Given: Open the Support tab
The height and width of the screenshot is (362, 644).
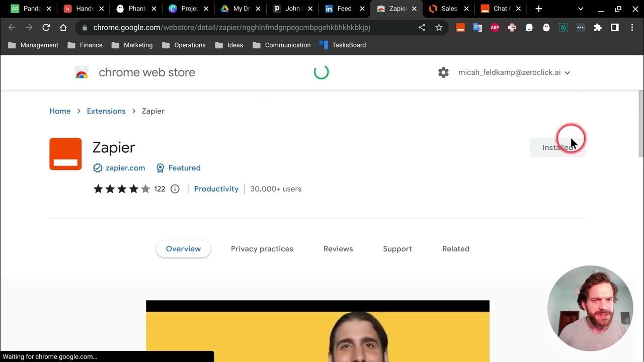Looking at the screenshot, I should (397, 249).
